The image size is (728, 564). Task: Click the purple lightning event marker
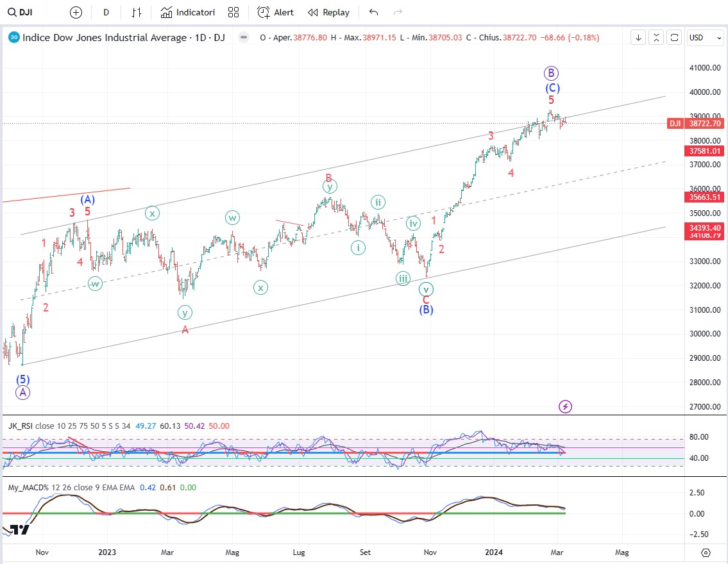tap(565, 407)
